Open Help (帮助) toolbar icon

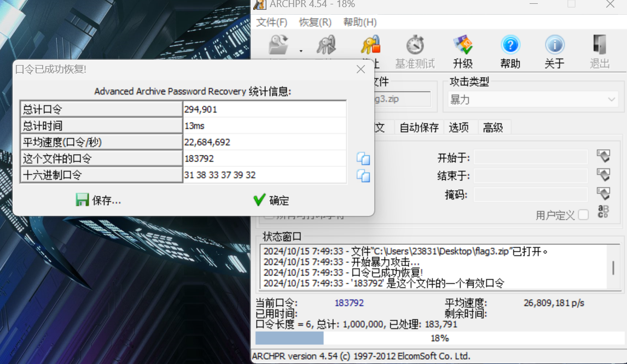pos(510,45)
